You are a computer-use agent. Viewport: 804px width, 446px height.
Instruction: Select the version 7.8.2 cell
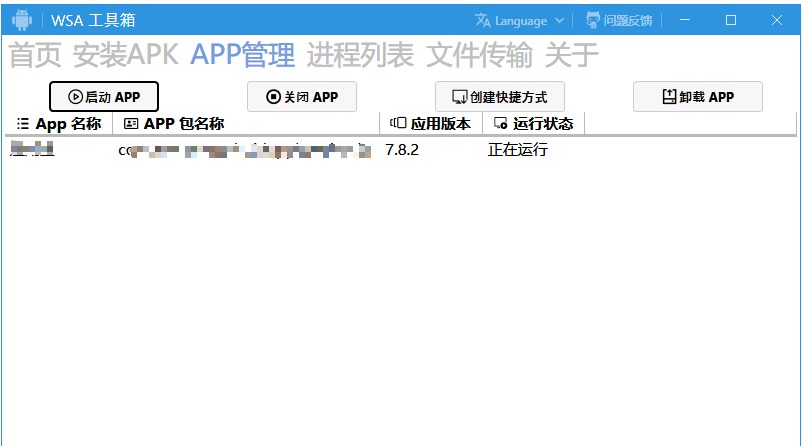click(x=402, y=150)
